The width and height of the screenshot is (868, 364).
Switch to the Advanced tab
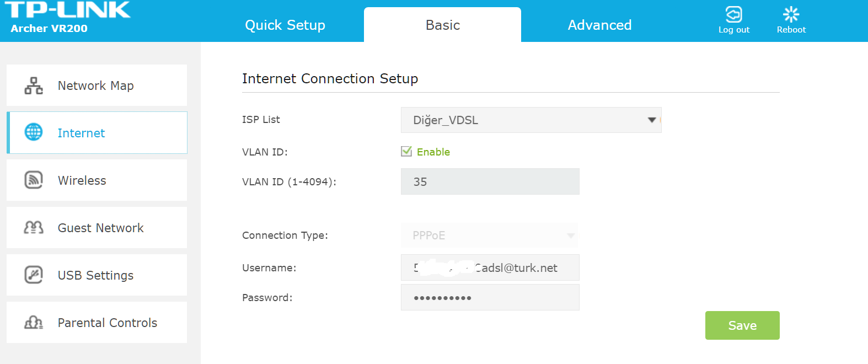click(599, 25)
